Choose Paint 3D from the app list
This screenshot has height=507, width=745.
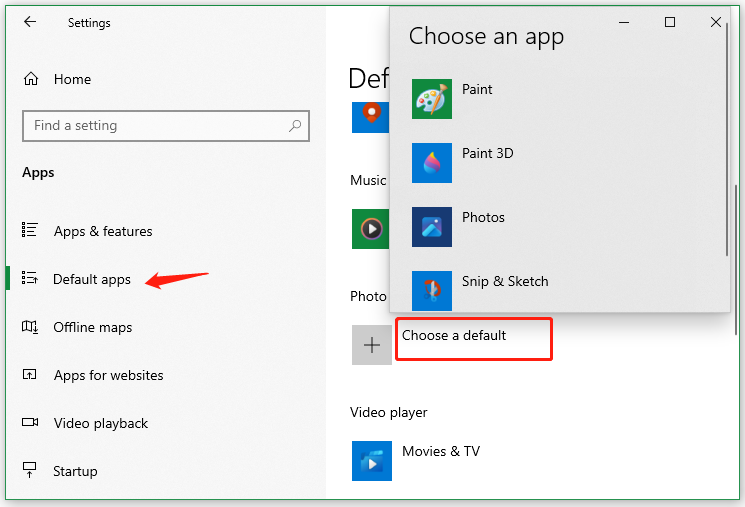[487, 153]
